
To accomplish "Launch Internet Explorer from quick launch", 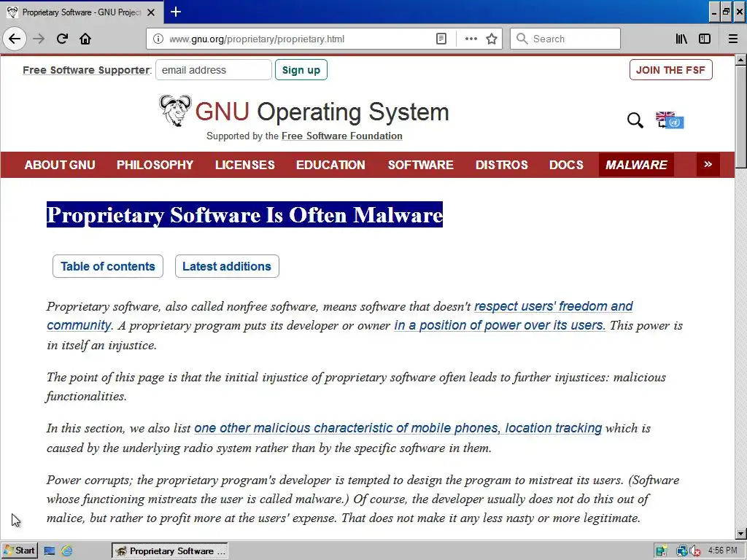I will point(66,551).
